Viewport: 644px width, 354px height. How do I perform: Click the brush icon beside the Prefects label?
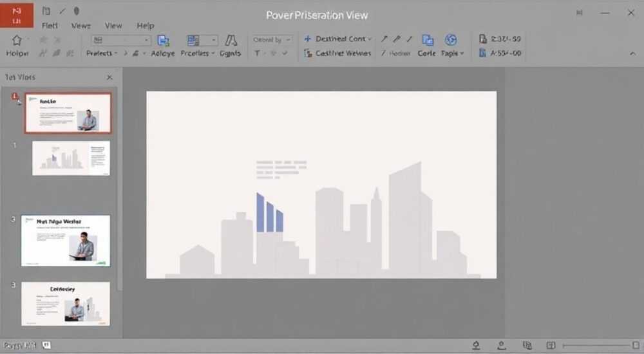[x=135, y=53]
